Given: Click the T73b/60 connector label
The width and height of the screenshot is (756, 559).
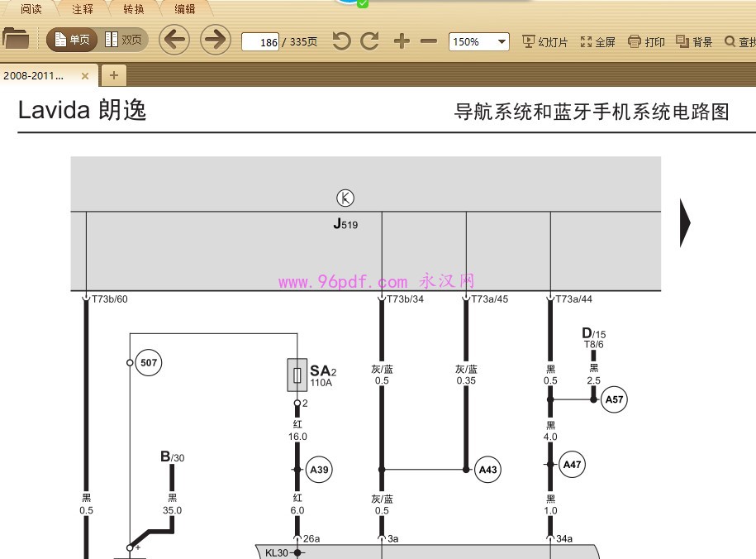Looking at the screenshot, I should point(110,299).
